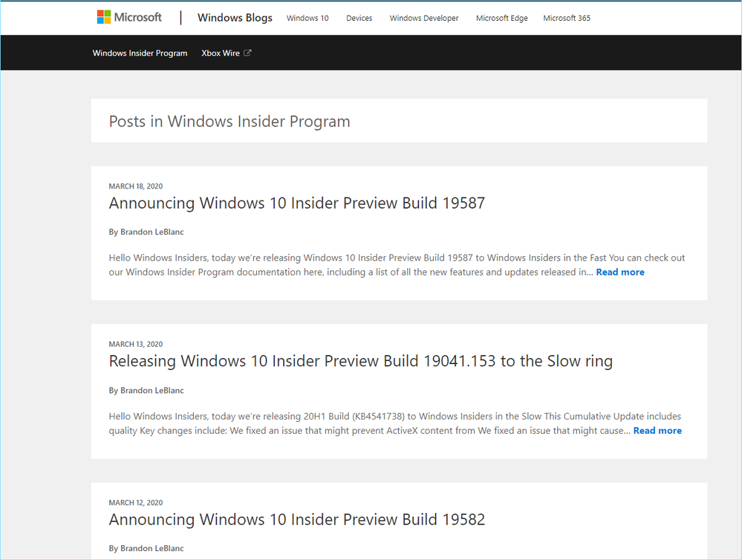This screenshot has height=560, width=742.
Task: Open the Build 19041.153 Slow ring post
Action: pyautogui.click(x=360, y=361)
